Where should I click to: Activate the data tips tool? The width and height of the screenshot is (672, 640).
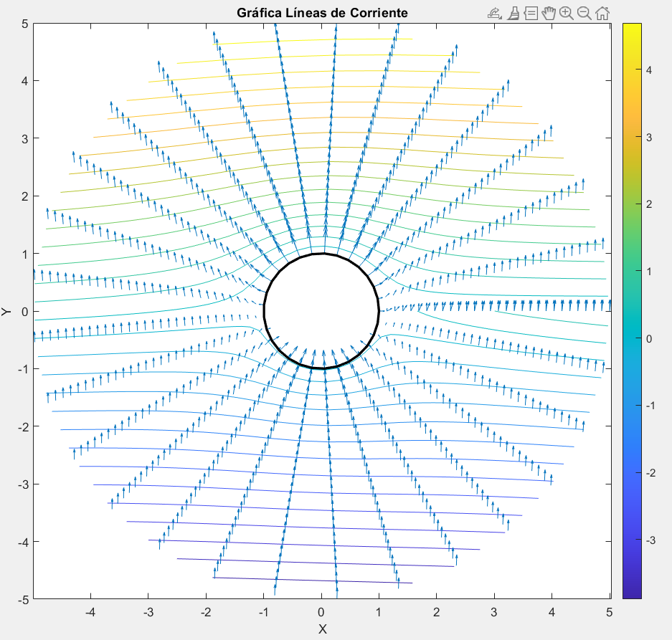pos(531,13)
